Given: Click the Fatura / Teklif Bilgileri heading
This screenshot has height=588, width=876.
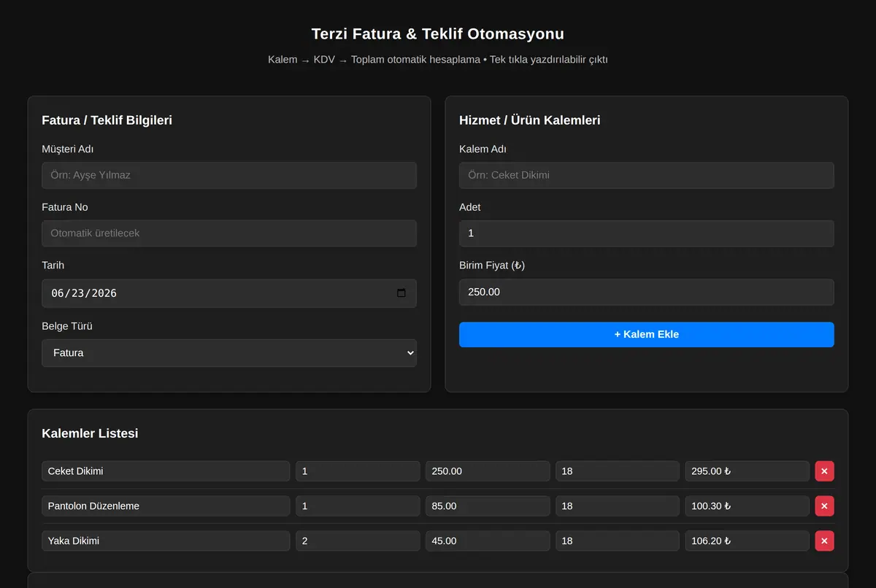Looking at the screenshot, I should 107,120.
